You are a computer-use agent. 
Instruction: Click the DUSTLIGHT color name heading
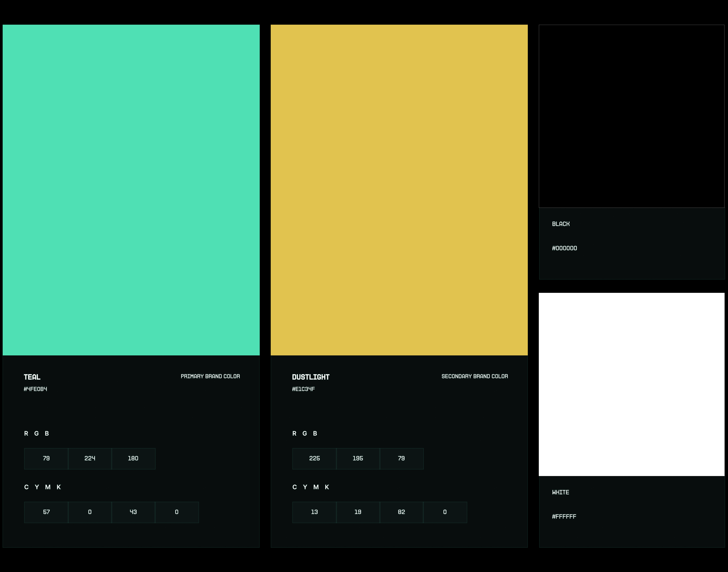[x=311, y=377]
